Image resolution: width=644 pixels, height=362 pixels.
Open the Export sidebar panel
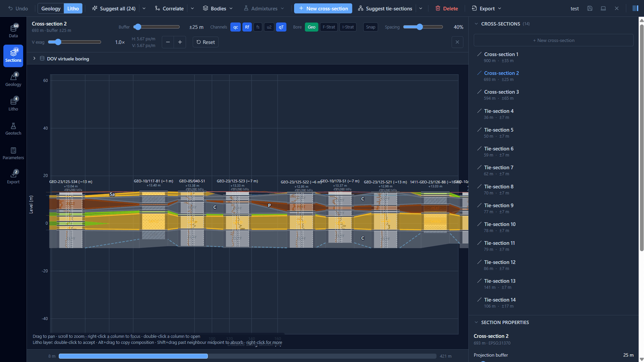(x=13, y=177)
